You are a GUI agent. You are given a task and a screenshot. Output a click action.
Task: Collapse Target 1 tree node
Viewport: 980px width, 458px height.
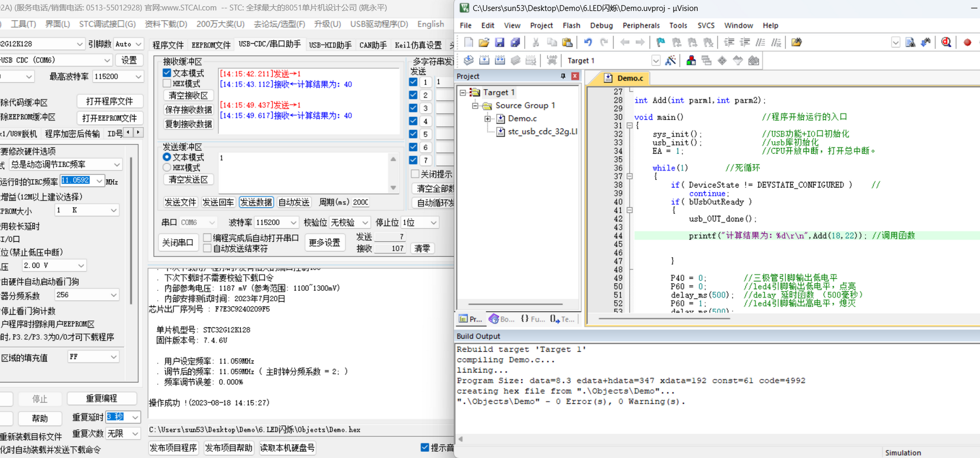tap(463, 93)
